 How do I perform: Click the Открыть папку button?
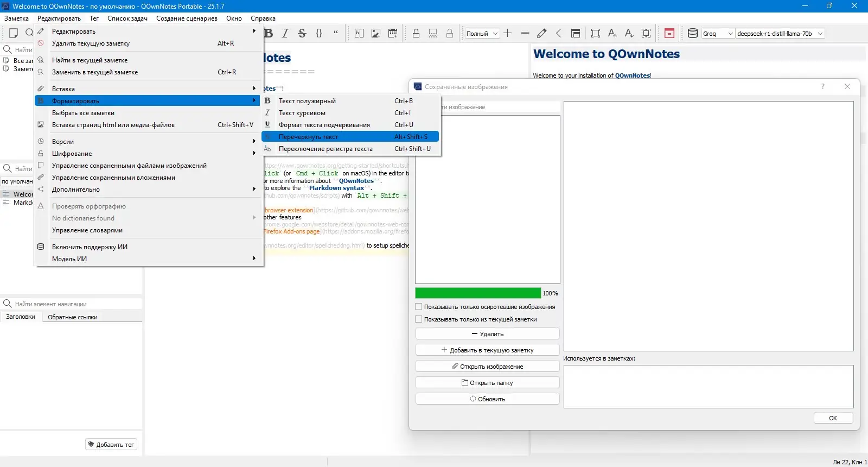pos(487,383)
